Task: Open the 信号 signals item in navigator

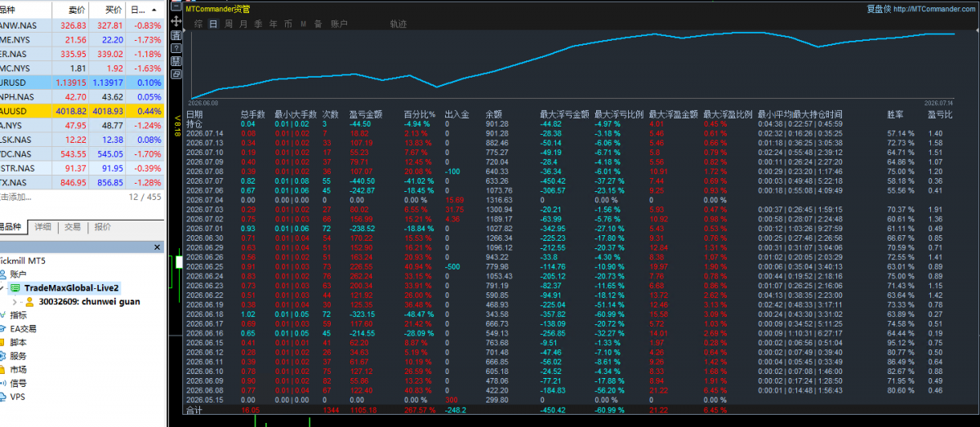Action: pos(18,383)
